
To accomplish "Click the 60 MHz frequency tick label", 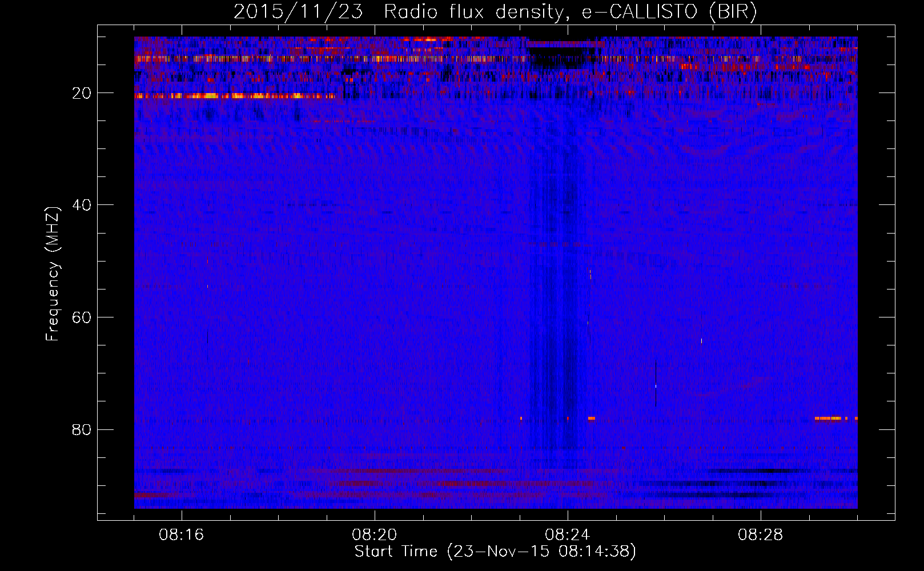I will pyautogui.click(x=82, y=317).
